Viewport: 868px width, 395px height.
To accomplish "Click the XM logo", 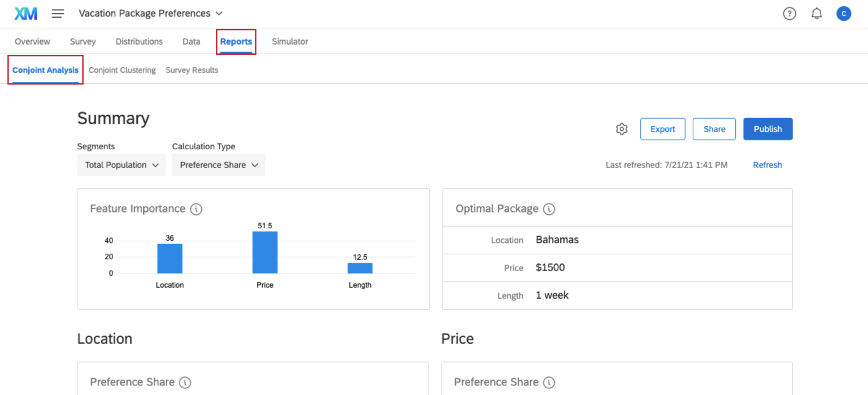I will point(25,13).
